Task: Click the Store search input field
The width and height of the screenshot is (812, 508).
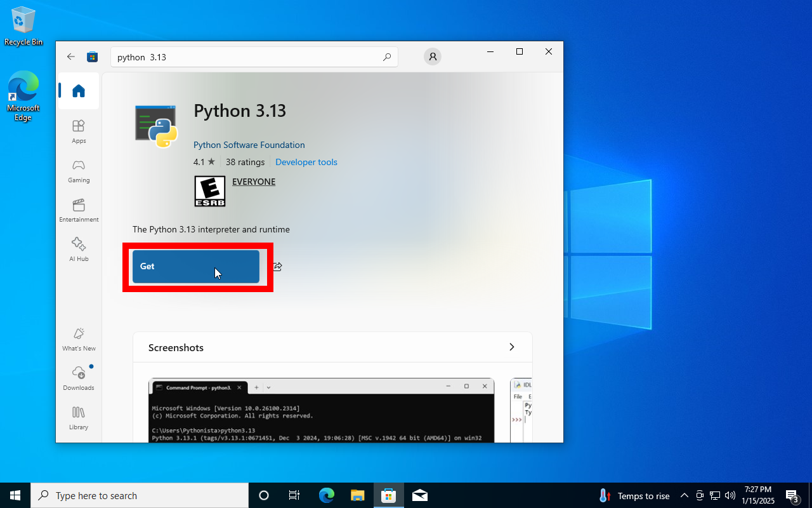Action: (x=247, y=57)
